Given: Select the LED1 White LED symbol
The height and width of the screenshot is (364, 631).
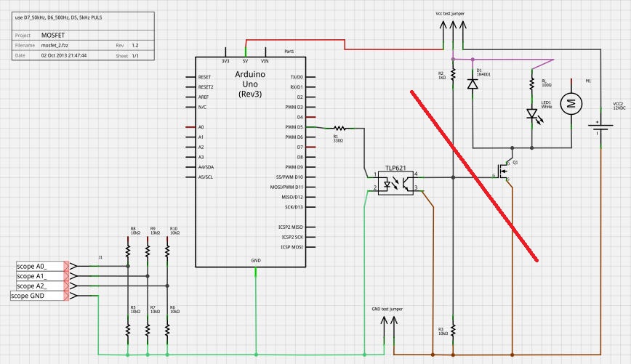Looking at the screenshot, I should tap(531, 113).
